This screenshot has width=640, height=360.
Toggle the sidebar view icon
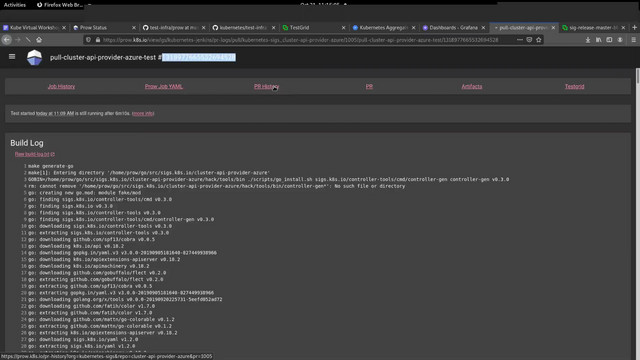(x=609, y=40)
